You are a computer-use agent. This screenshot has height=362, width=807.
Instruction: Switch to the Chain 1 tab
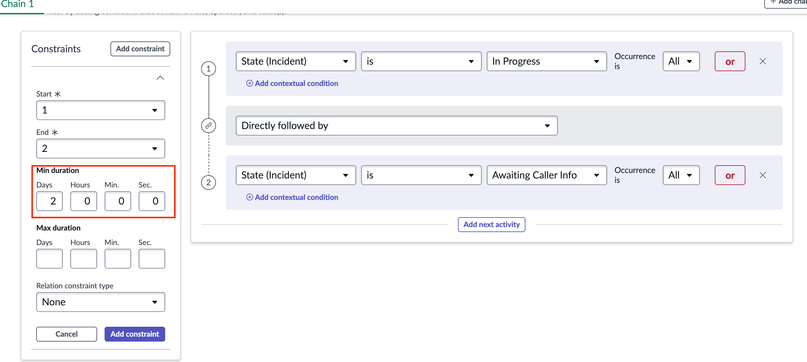17,3
